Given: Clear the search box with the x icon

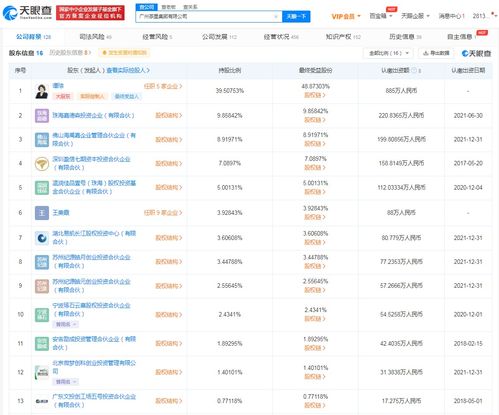Looking at the screenshot, I should pyautogui.click(x=276, y=16).
